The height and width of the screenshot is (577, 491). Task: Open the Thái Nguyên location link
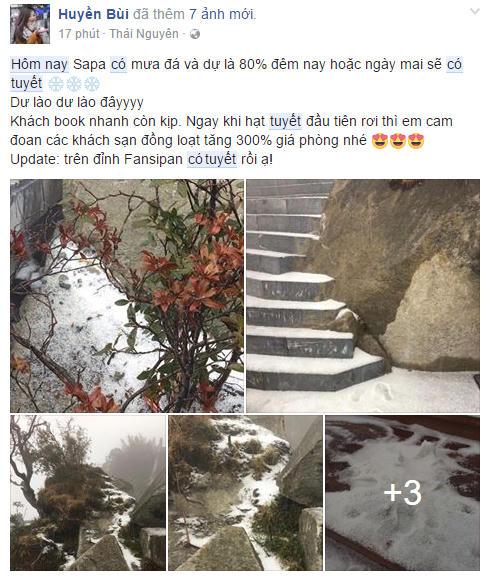tap(144, 34)
